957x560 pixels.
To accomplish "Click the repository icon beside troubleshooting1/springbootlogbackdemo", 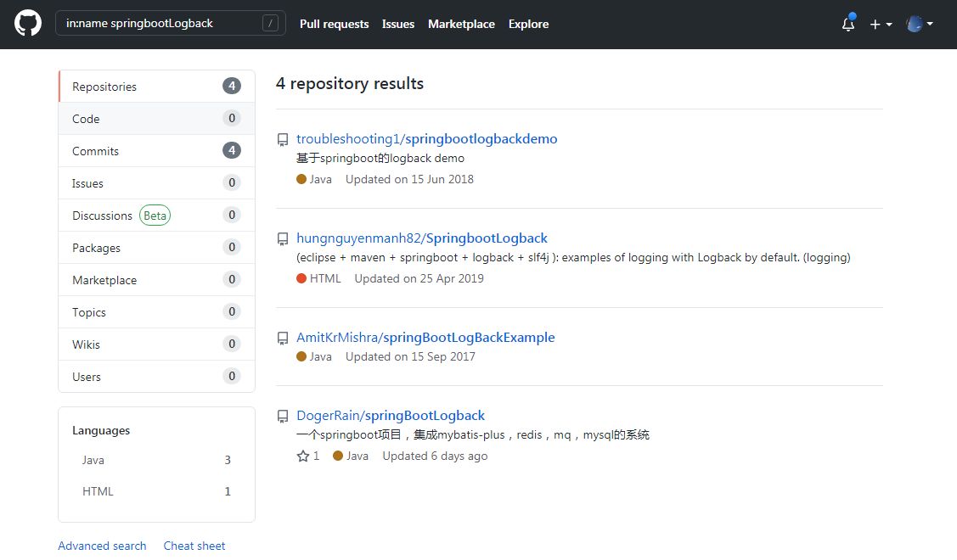I will coord(283,140).
